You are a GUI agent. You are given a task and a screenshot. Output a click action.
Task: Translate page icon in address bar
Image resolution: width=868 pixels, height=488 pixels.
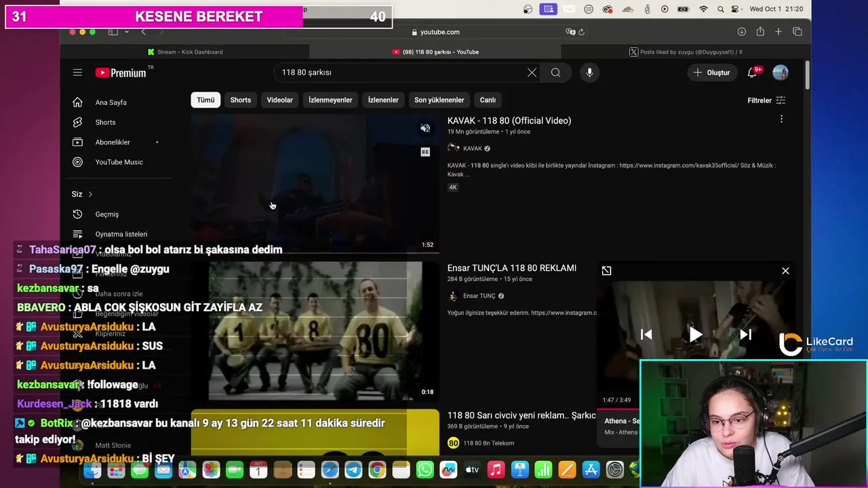click(x=570, y=32)
